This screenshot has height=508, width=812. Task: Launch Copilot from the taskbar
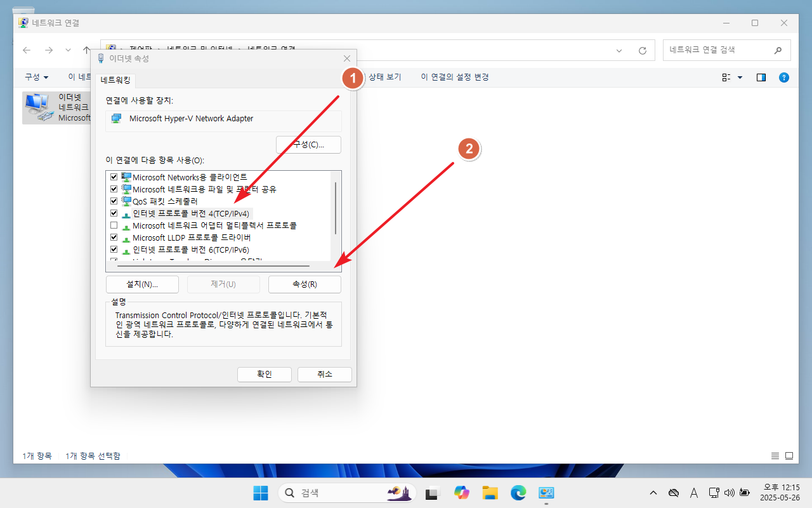pos(461,493)
